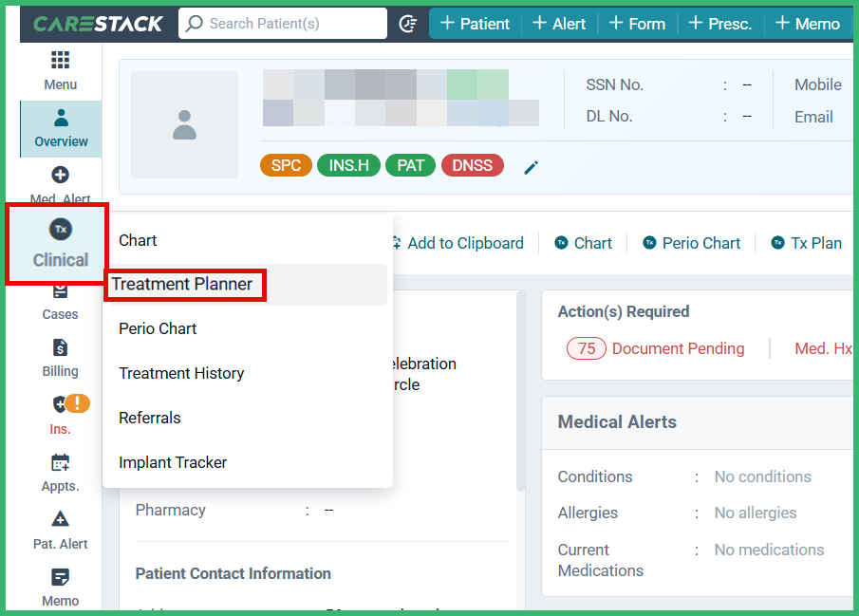This screenshot has height=616, width=859.
Task: Open the Ins. shield icon
Action: 62,404
